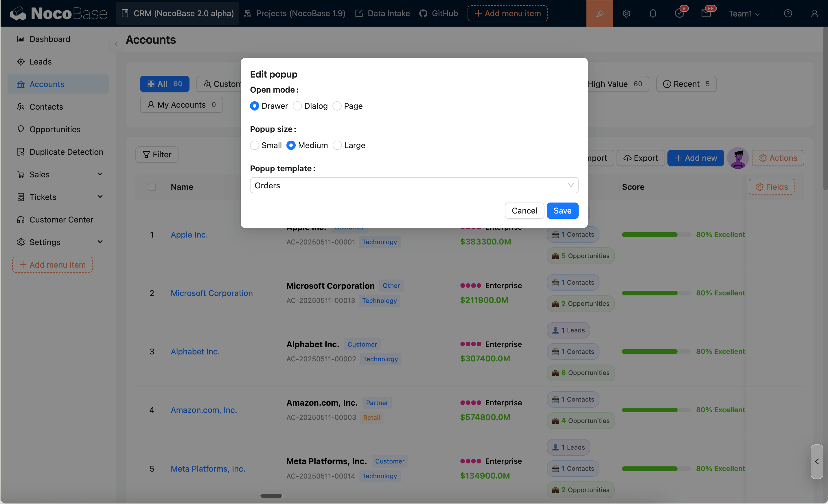Cancel the Edit popup dialog
828x504 pixels.
(524, 211)
